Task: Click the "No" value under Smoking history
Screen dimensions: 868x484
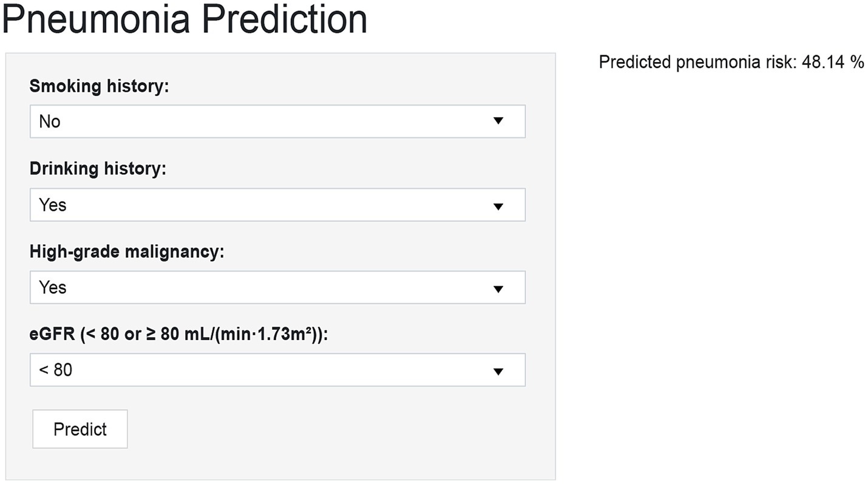Action: click(x=50, y=121)
